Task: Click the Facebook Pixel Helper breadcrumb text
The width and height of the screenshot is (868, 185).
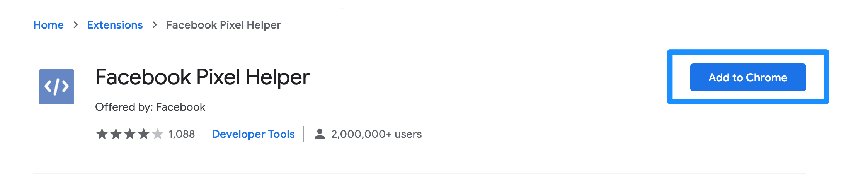Action: coord(223,25)
